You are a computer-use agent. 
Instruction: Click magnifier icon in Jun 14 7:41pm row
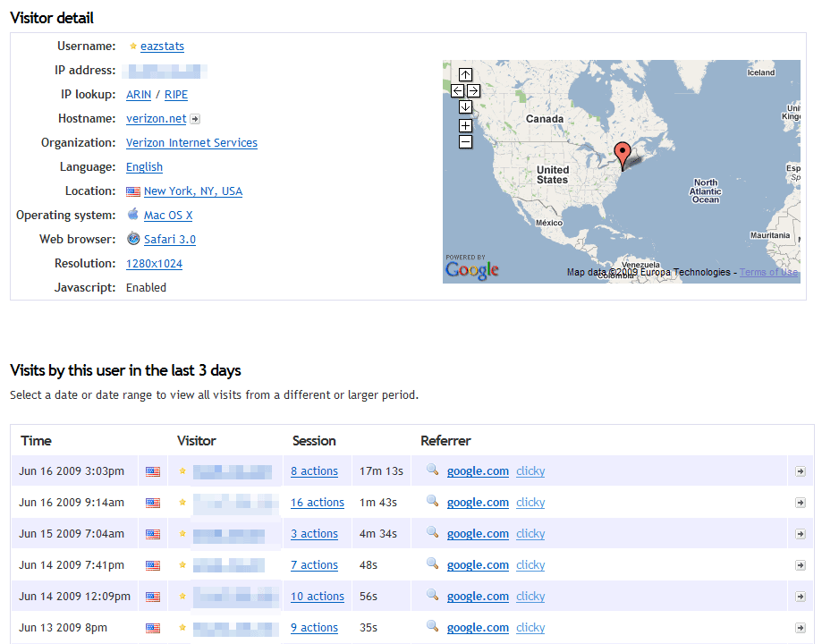[x=433, y=563]
